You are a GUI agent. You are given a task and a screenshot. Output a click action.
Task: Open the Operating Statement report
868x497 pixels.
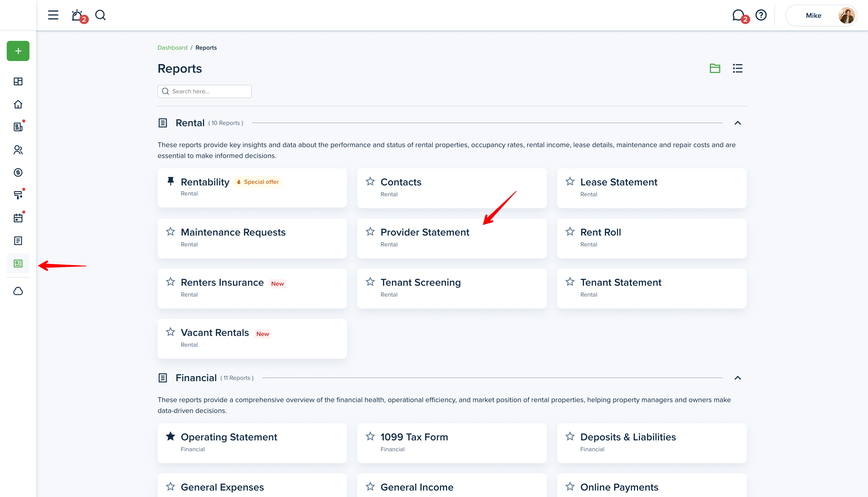(252, 443)
